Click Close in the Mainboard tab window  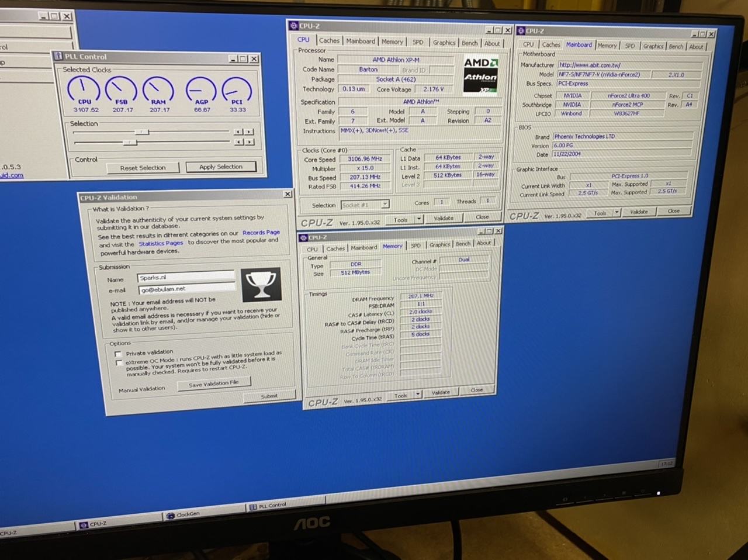pos(674,210)
